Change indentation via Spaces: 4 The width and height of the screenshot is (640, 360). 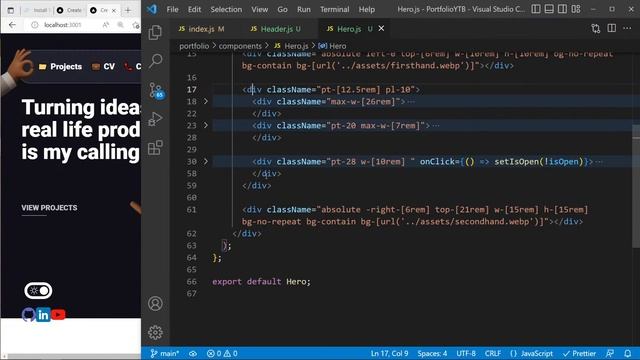click(x=432, y=353)
